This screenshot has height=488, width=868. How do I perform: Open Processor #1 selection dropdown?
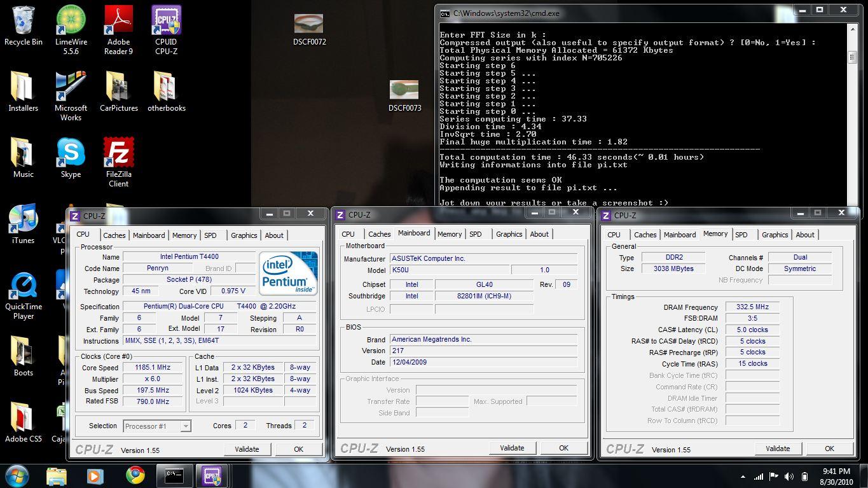pyautogui.click(x=157, y=426)
